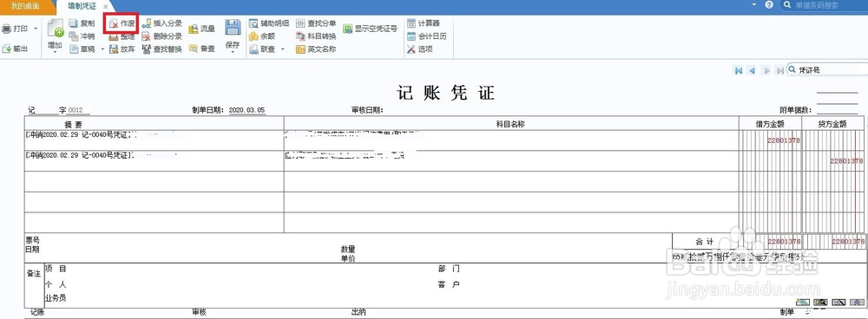Click the 放弃 discard button
Screen dimensions: 868x319
point(122,49)
